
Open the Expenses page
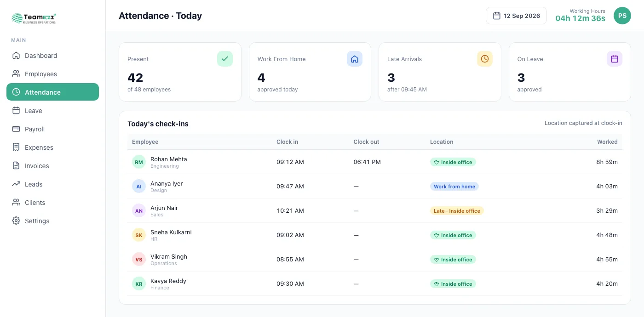pos(52,147)
